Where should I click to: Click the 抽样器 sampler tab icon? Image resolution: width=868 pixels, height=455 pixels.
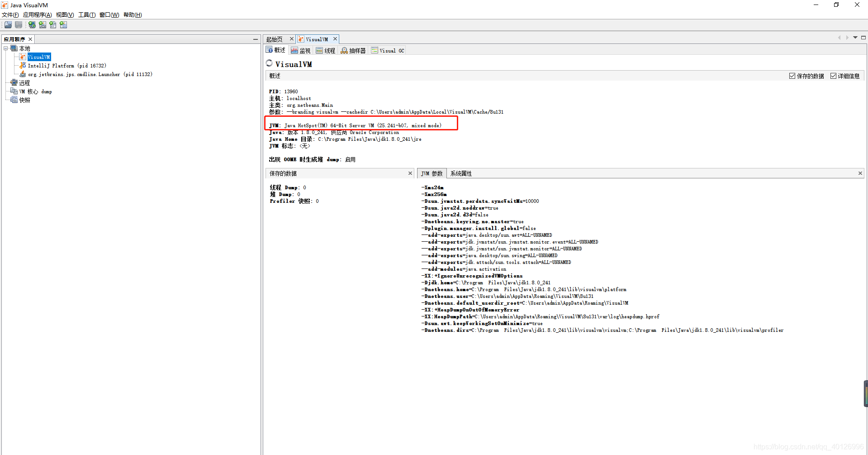pos(344,50)
